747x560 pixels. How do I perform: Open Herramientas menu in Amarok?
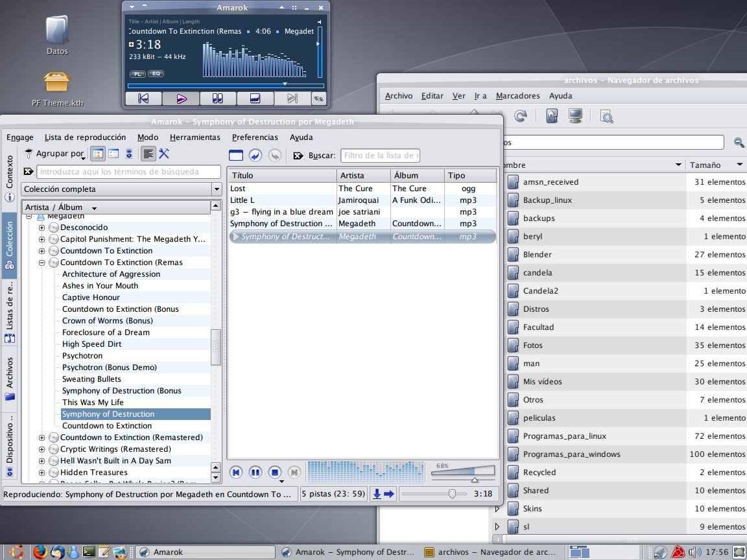[195, 137]
